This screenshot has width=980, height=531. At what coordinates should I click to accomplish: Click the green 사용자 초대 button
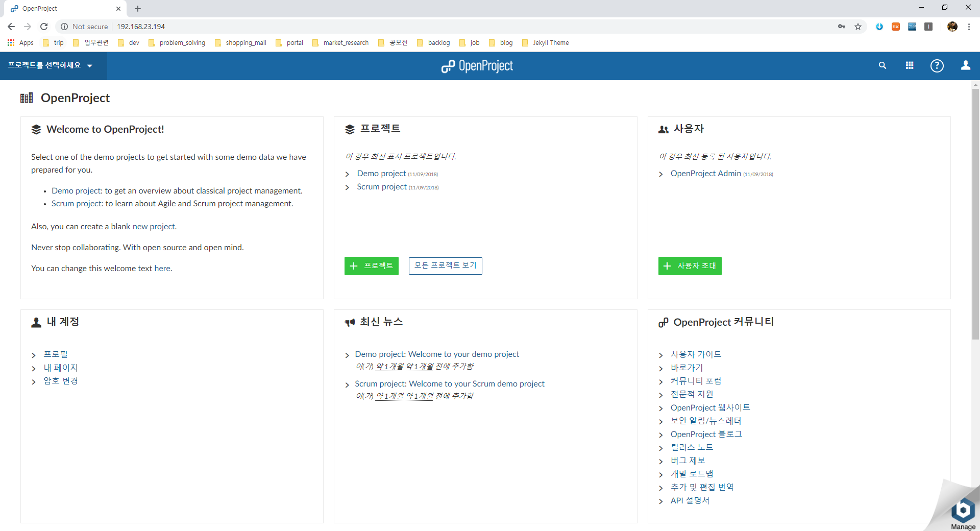pos(690,265)
